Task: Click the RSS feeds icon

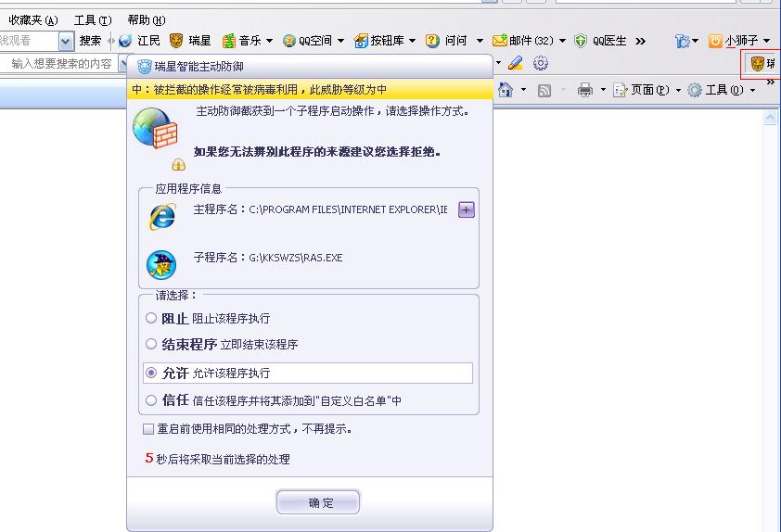Action: click(x=544, y=90)
